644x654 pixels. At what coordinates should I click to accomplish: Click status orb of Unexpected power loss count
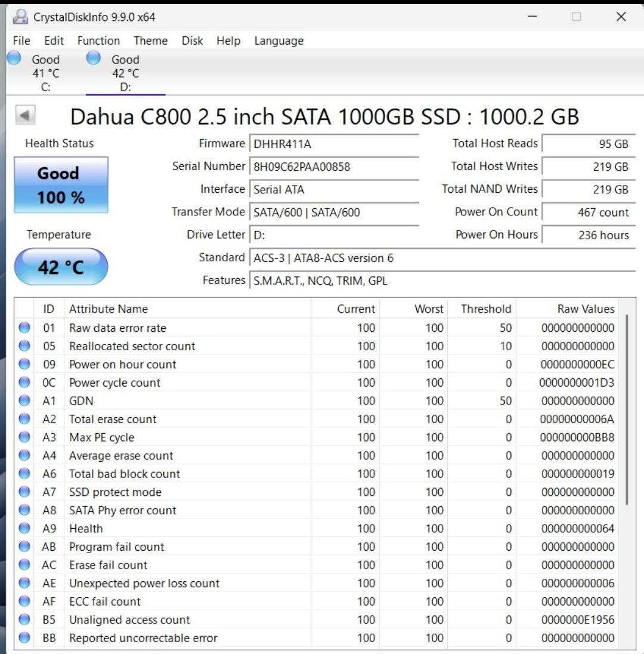(24, 582)
